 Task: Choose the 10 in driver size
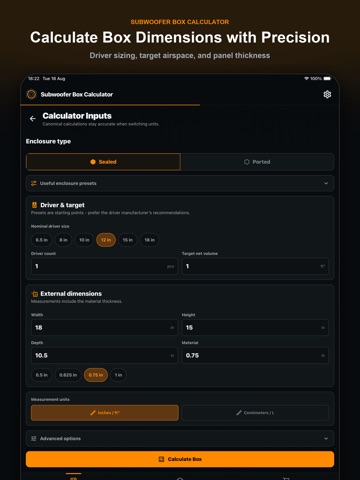[84, 240]
